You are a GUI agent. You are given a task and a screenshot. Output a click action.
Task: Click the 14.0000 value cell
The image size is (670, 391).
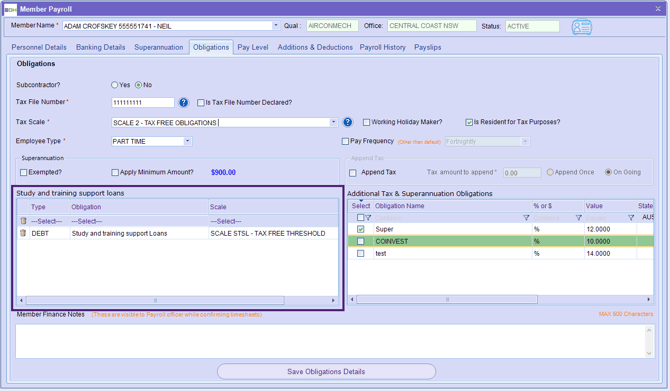[610, 254]
